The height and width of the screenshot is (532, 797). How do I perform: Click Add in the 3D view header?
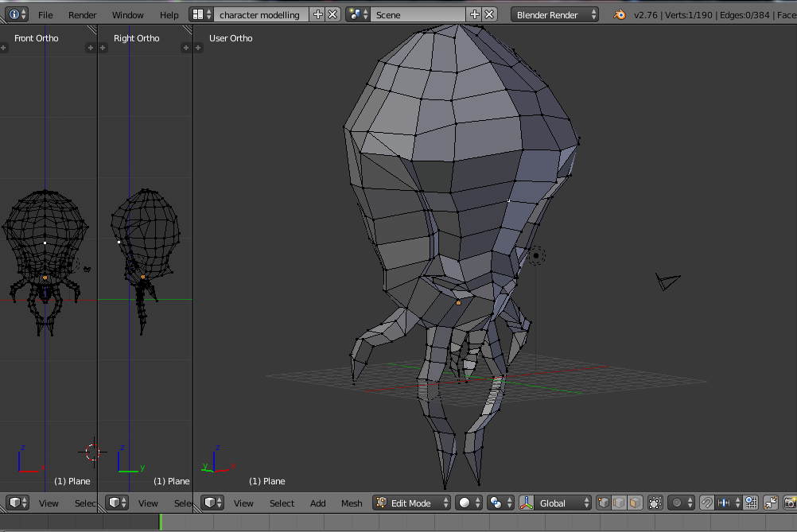tap(317, 503)
